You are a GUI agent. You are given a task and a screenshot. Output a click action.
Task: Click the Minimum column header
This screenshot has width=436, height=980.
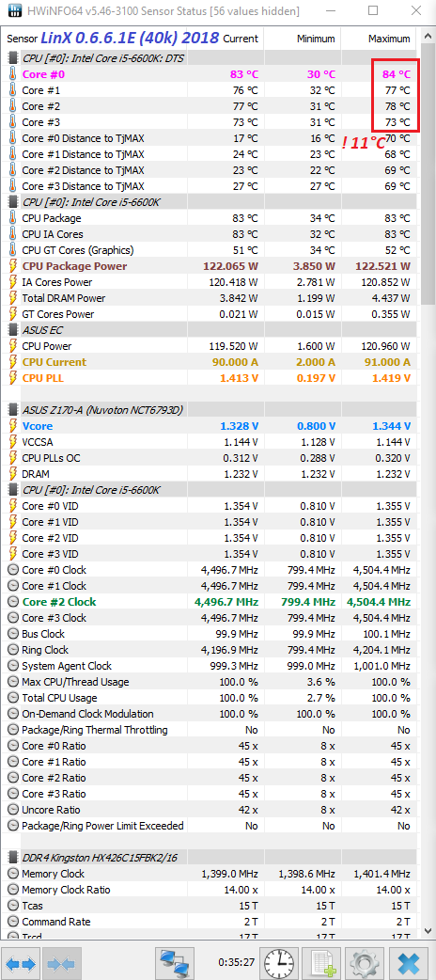tap(316, 39)
